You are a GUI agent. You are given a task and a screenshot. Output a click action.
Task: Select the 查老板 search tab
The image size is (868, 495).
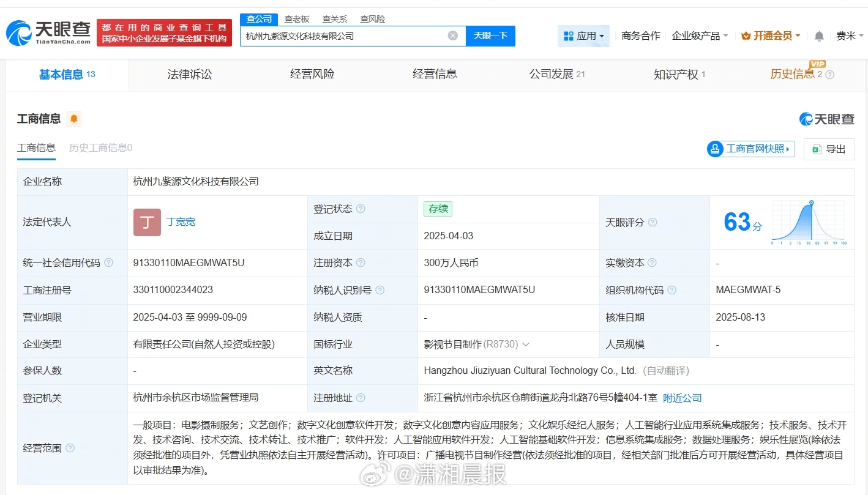[297, 19]
